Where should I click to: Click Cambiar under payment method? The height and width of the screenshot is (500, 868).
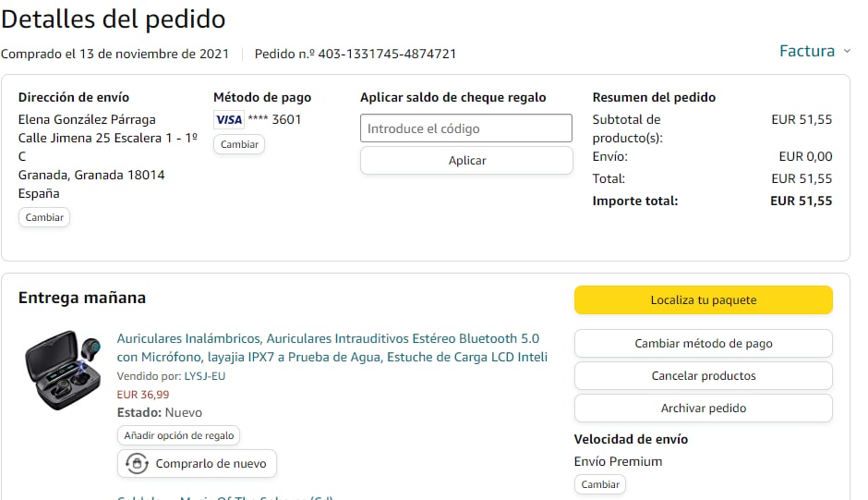pos(239,144)
